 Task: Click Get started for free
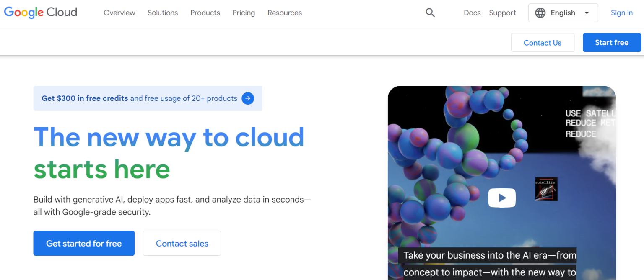point(83,243)
